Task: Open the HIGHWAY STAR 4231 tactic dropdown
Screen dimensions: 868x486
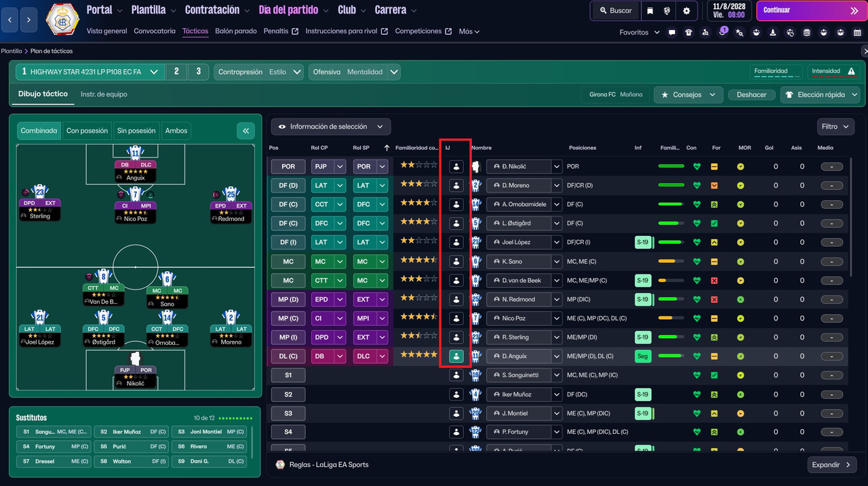Action: coord(90,71)
